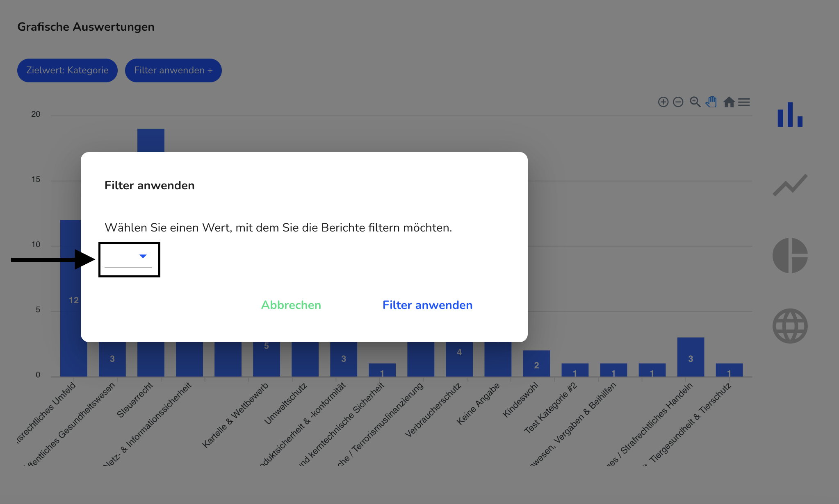
Task: Switch to pie chart view
Action: [790, 255]
